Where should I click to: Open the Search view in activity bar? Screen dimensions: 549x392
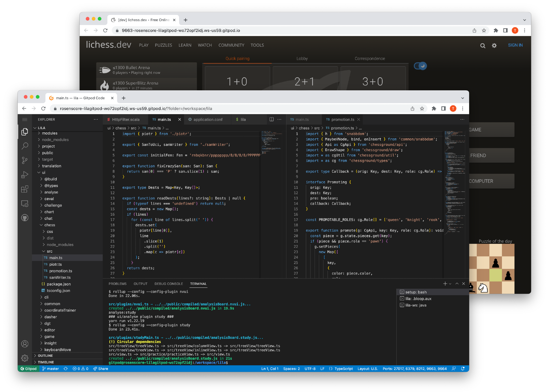point(25,146)
